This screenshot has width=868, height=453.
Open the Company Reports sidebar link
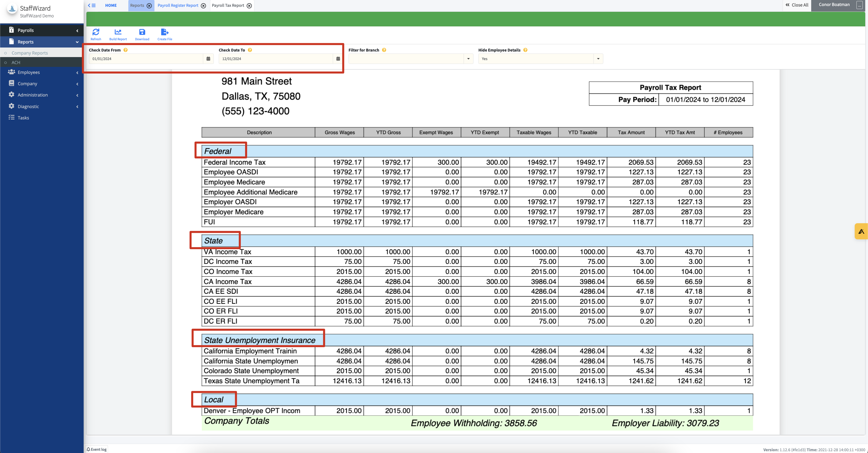[30, 53]
